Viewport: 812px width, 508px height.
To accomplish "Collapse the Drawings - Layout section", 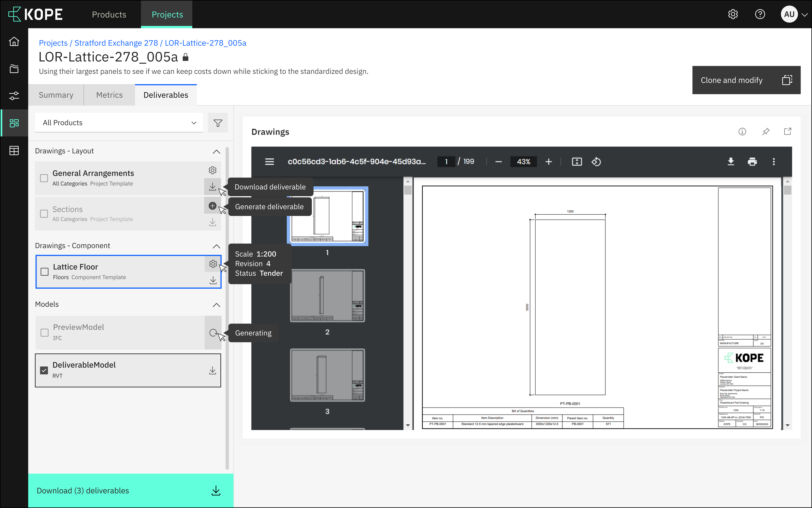I will [216, 152].
